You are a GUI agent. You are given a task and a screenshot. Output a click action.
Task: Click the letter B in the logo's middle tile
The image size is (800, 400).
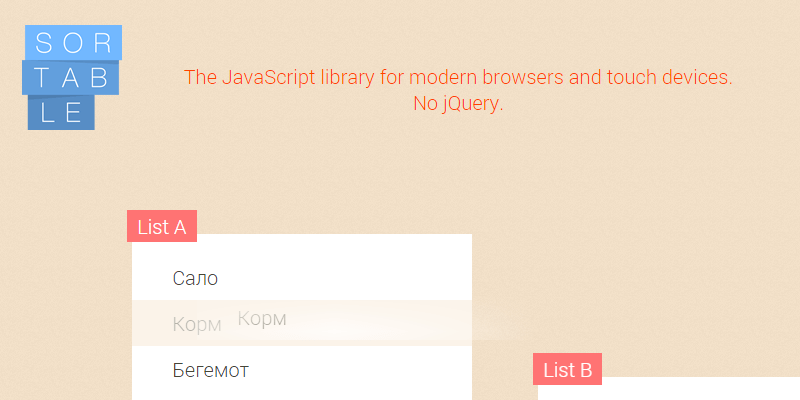[103, 78]
